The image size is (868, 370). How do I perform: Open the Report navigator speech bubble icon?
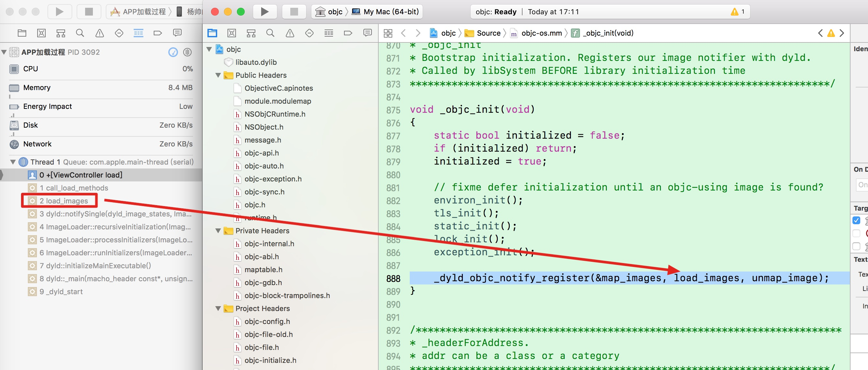367,33
